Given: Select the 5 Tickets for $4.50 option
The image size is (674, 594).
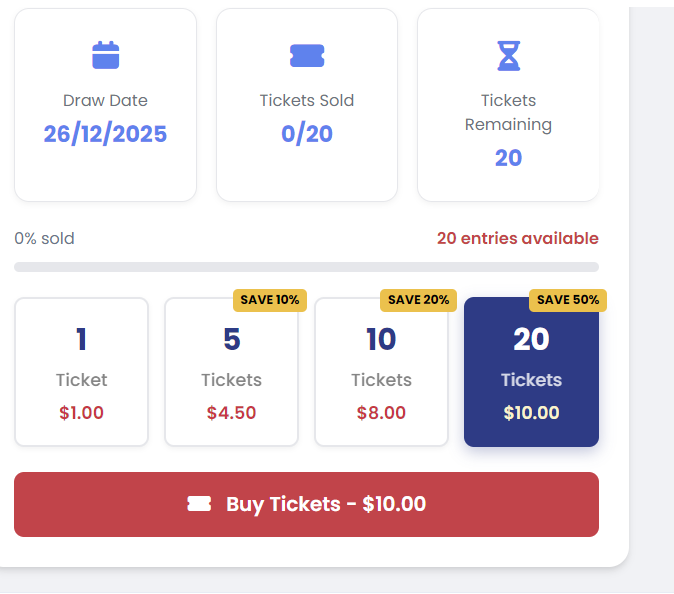Looking at the screenshot, I should tap(231, 372).
